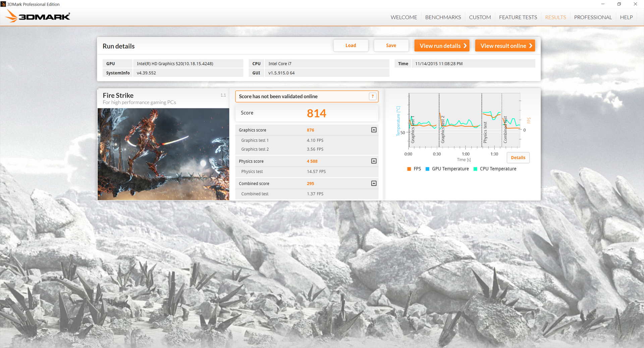This screenshot has width=644, height=348.
Task: Click the 3DMark Professional Edition window title
Action: coord(33,4)
